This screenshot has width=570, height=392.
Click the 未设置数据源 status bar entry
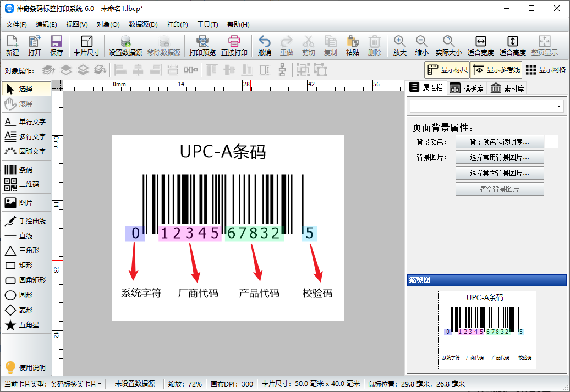134,384
